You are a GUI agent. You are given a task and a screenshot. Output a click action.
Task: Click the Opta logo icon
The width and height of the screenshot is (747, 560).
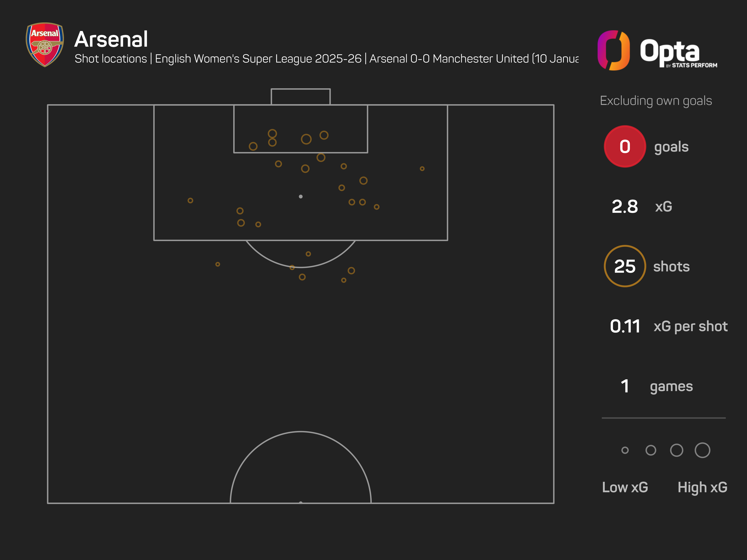click(x=613, y=50)
